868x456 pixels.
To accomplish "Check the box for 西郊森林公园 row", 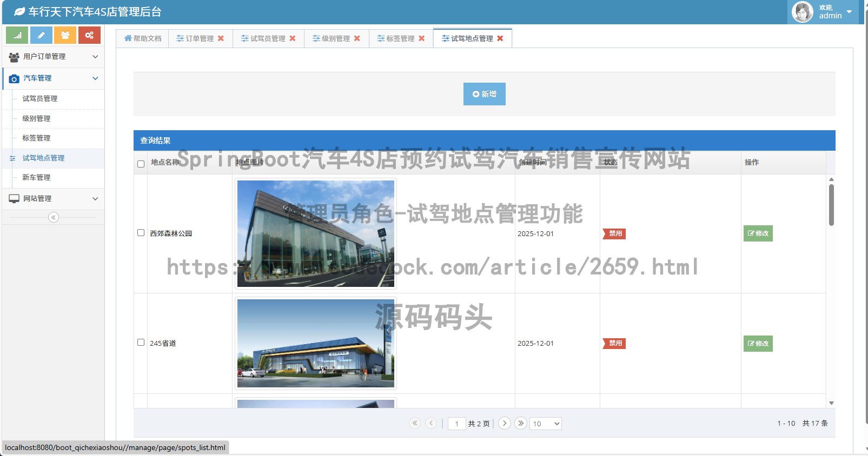I will pos(141,233).
